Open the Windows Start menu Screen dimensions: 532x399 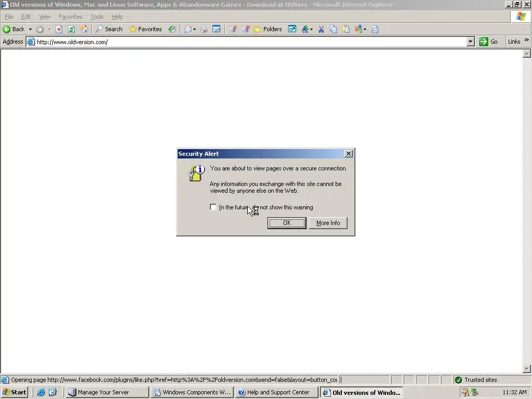point(14,392)
